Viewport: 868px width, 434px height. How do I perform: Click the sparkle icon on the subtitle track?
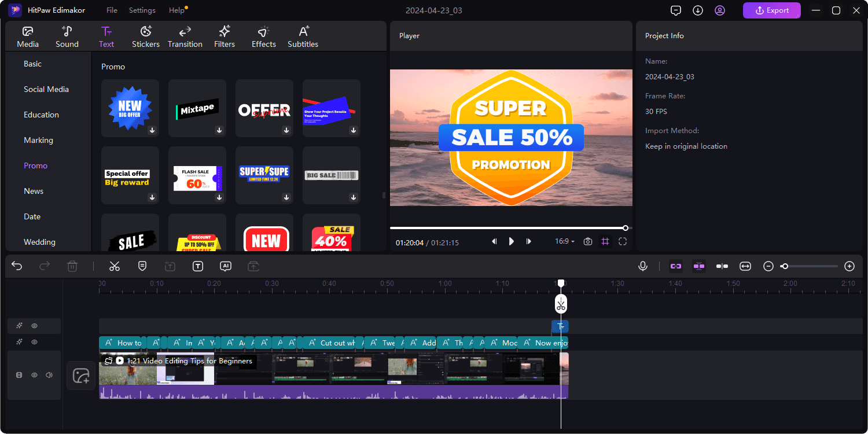[19, 342]
